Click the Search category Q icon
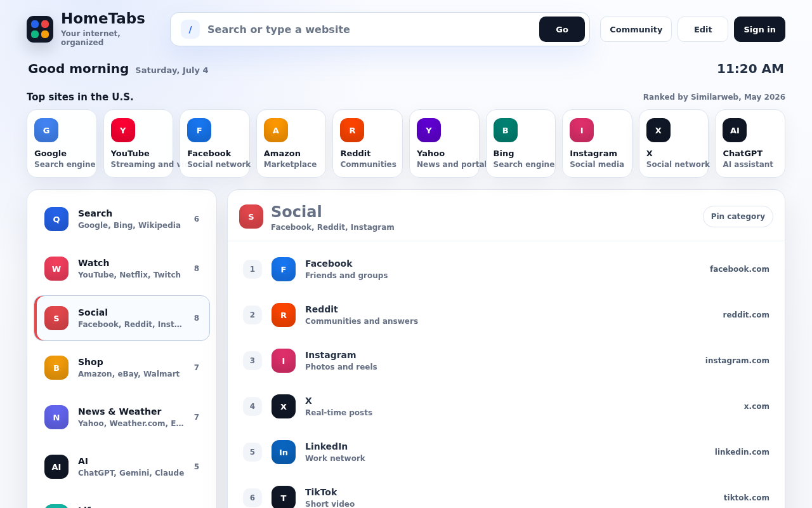Image resolution: width=812 pixels, height=508 pixels. (x=56, y=219)
